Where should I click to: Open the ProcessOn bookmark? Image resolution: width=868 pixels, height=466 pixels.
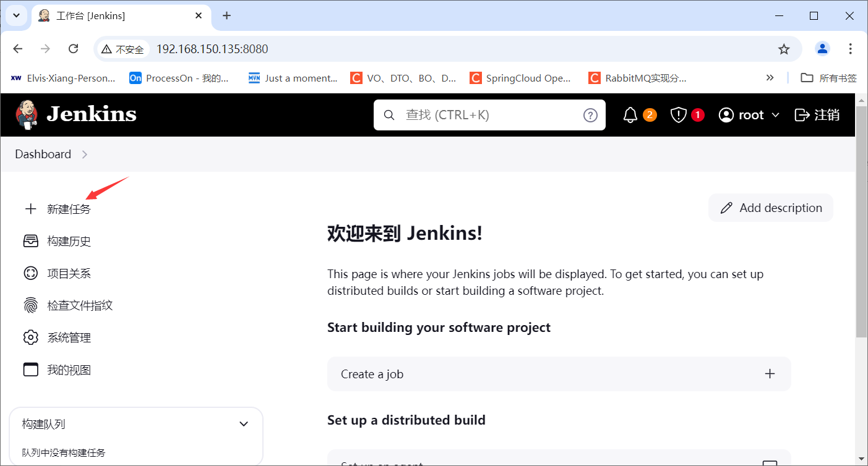tap(179, 78)
